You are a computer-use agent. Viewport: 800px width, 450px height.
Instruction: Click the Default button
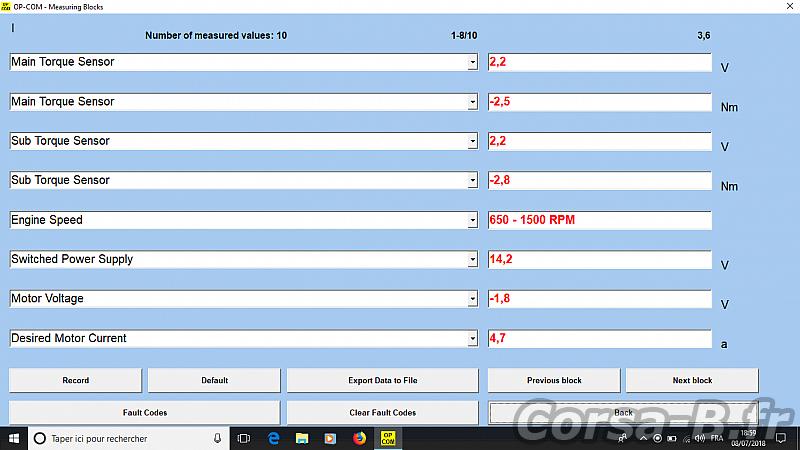pos(214,380)
